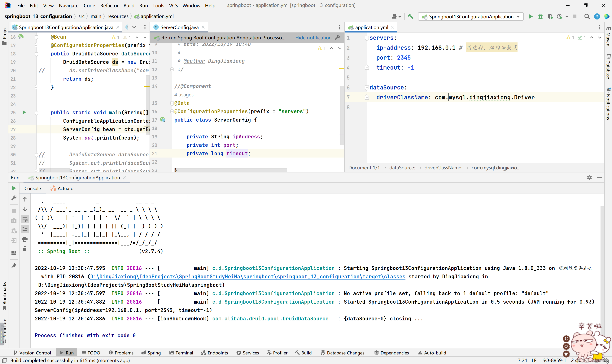Open the VCS menu

pyautogui.click(x=173, y=5)
